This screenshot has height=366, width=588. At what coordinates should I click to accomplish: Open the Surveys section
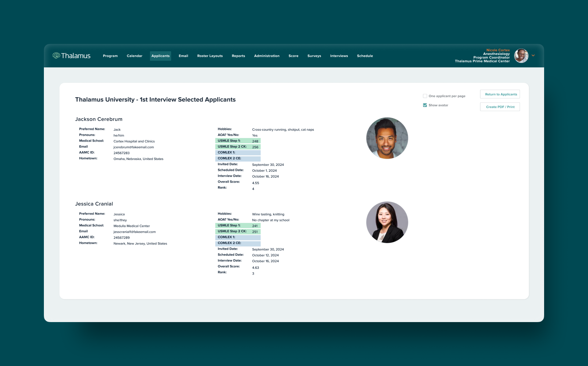314,56
